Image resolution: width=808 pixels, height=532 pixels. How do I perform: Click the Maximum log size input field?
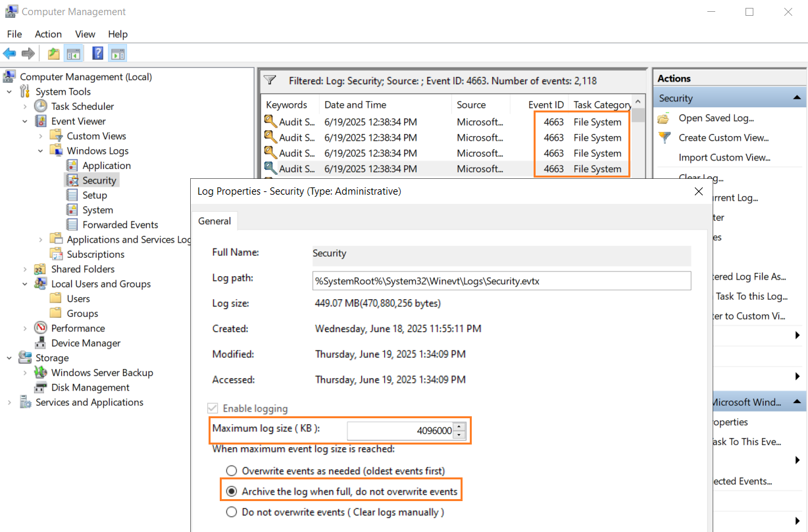400,431
